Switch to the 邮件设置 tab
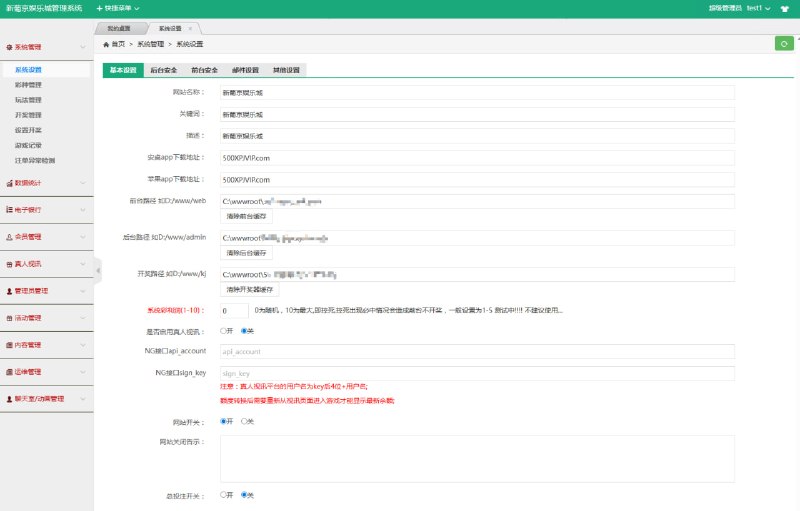The image size is (800, 511). click(x=245, y=70)
